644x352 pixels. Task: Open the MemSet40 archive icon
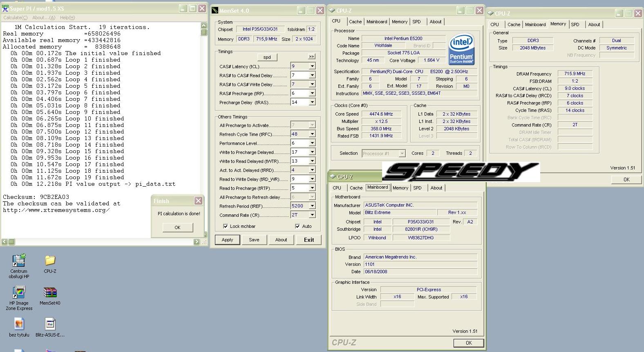pos(50,296)
